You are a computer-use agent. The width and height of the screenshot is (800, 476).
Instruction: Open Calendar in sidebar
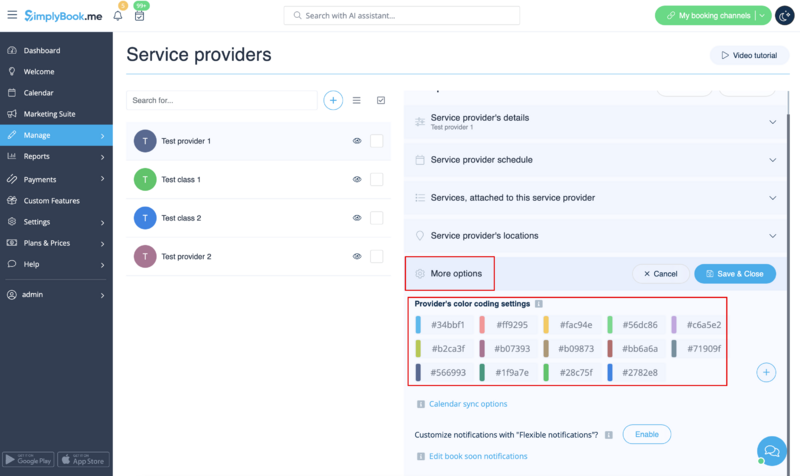[x=56, y=93]
